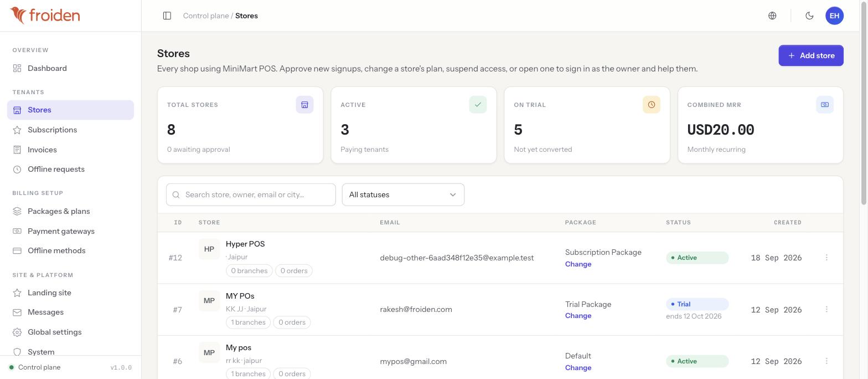Click the Add store button
Viewport: 868px width, 379px height.
coord(811,55)
